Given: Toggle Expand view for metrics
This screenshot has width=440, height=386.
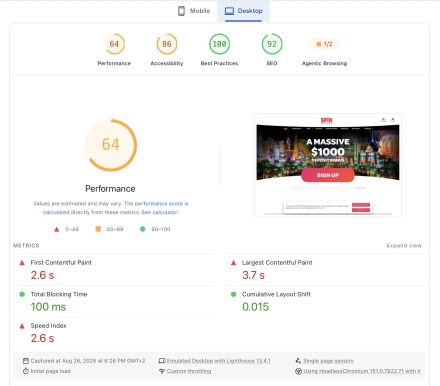Looking at the screenshot, I should click(x=404, y=246).
